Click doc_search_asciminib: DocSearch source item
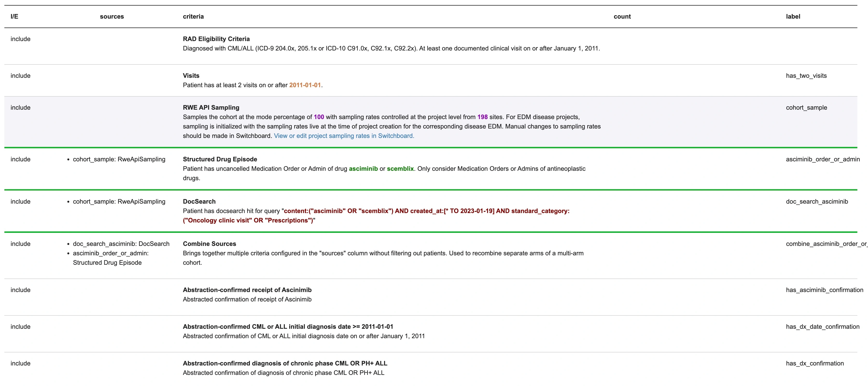The height and width of the screenshot is (386, 868). coord(121,244)
